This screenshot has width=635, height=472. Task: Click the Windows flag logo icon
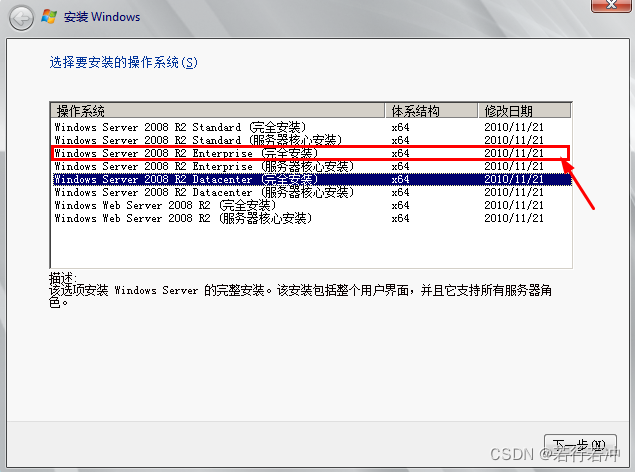pyautogui.click(x=49, y=17)
